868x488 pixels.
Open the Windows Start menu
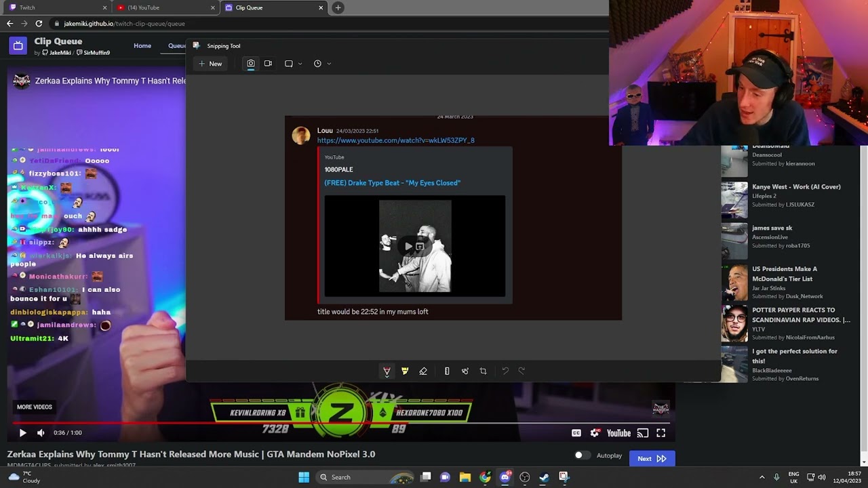(x=304, y=477)
